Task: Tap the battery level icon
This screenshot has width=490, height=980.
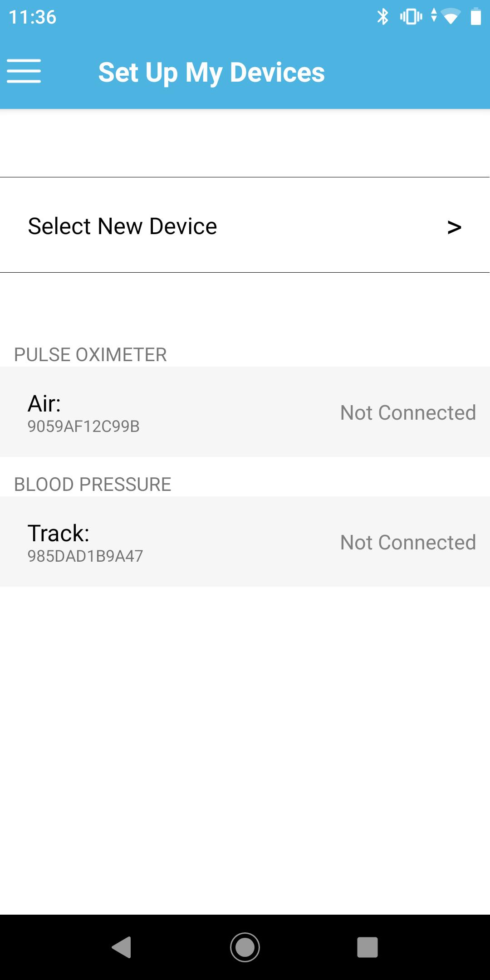Action: 475,17
